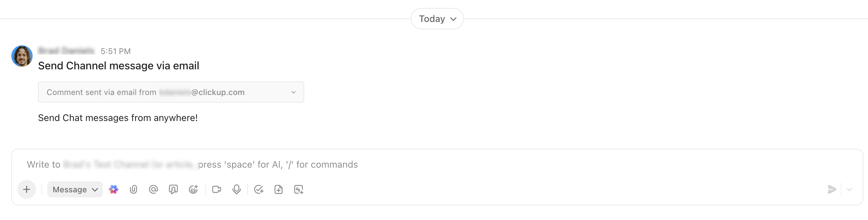This screenshot has height=220, width=868.
Task: Send the message with the arrow icon
Action: click(x=832, y=189)
